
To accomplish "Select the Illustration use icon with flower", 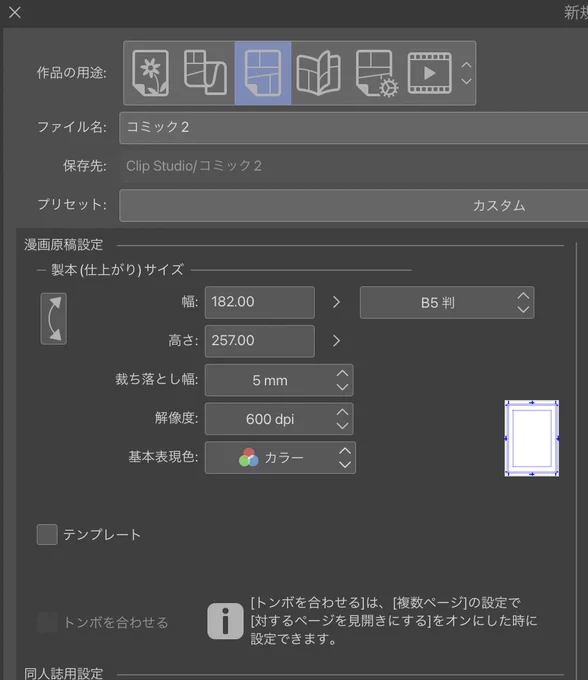I will pos(151,73).
